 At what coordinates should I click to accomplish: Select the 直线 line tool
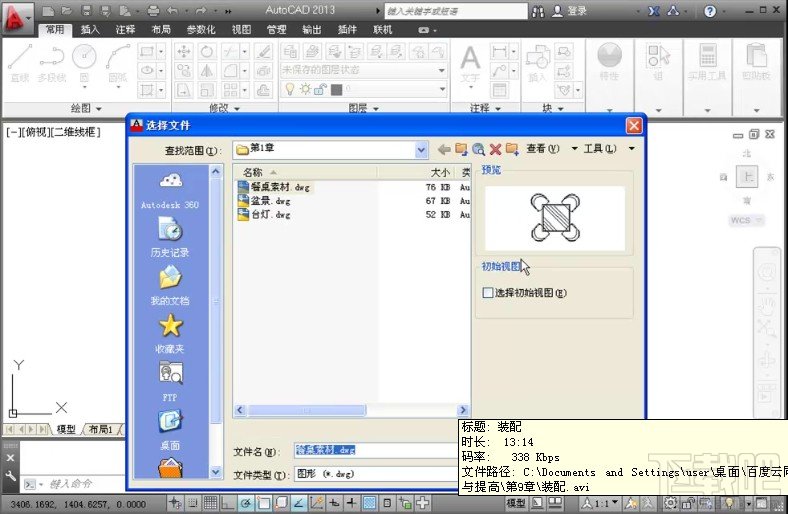click(20, 63)
